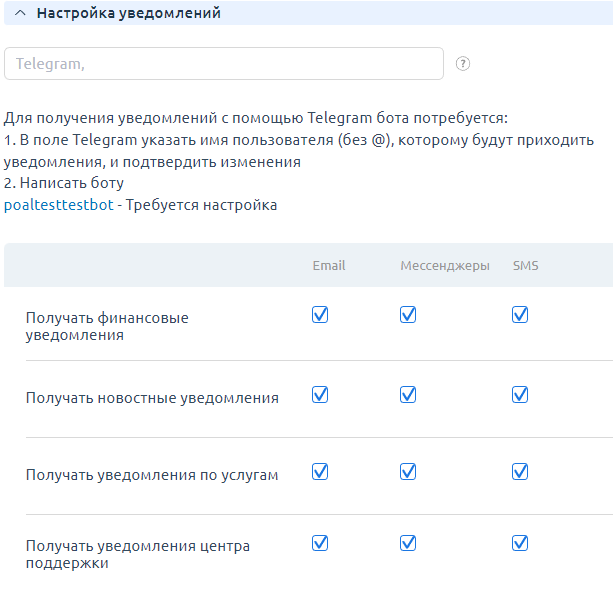Uncheck SMS for уведомления центра поддержки
The width and height of the screenshot is (613, 589).
click(x=520, y=543)
